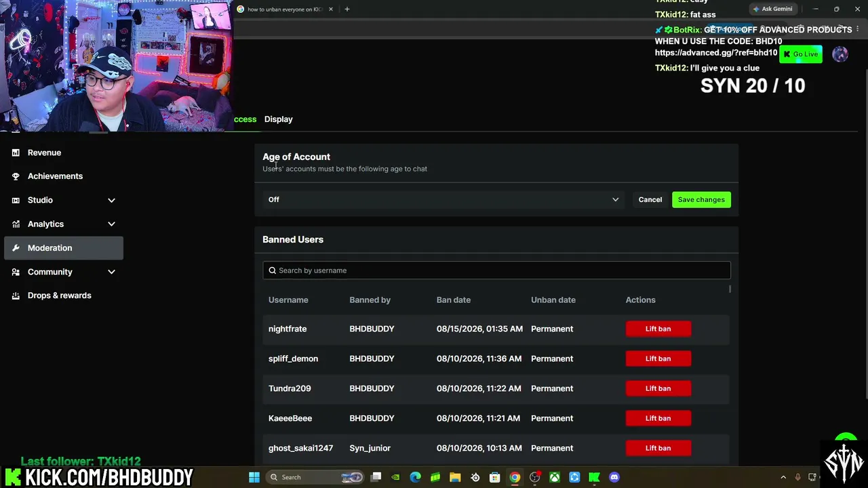Click the magnifier icon in banned users search
The image size is (868, 488).
tap(273, 270)
